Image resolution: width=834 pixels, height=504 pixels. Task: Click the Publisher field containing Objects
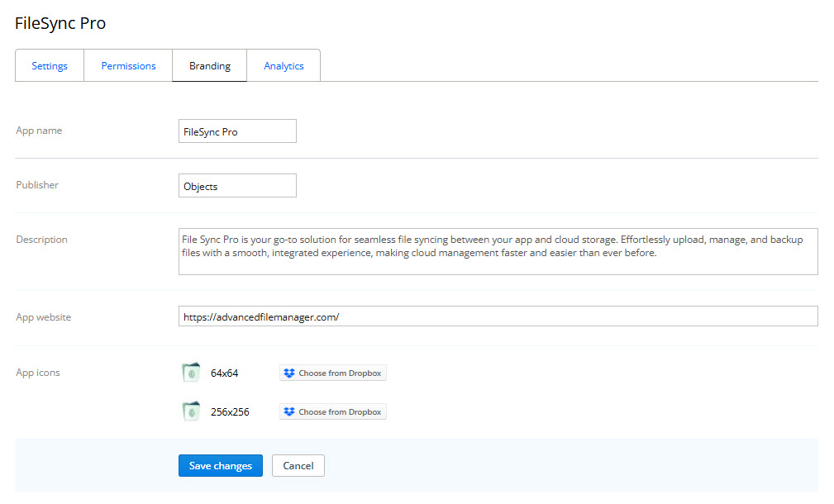tap(237, 185)
